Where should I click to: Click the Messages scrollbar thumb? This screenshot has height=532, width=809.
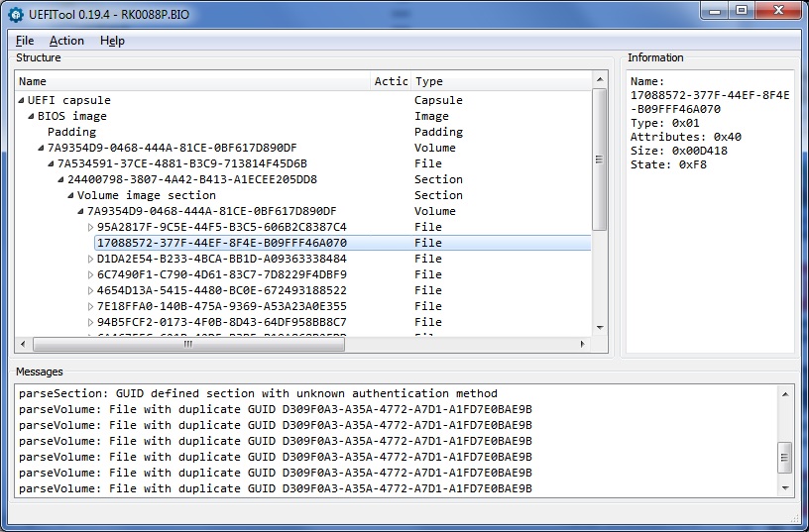(x=785, y=458)
